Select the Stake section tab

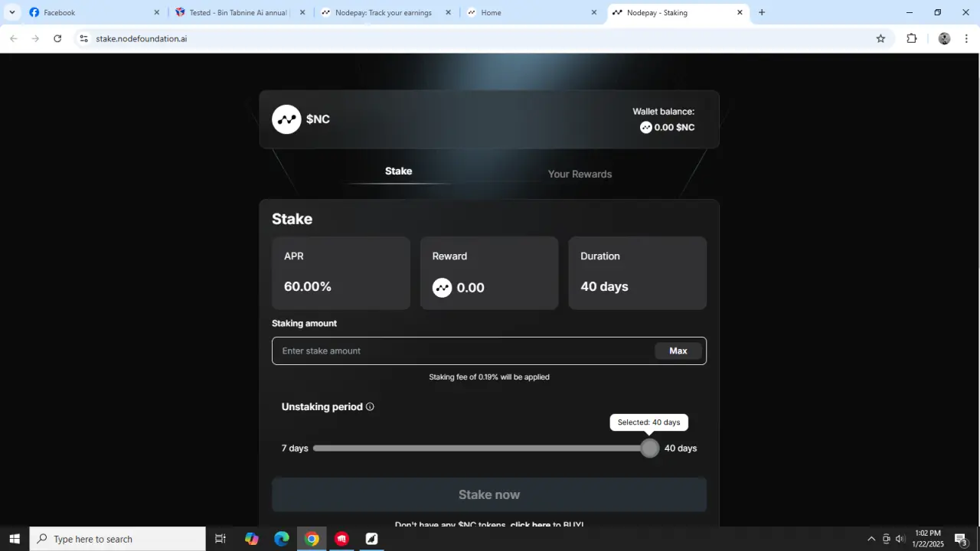(x=398, y=171)
